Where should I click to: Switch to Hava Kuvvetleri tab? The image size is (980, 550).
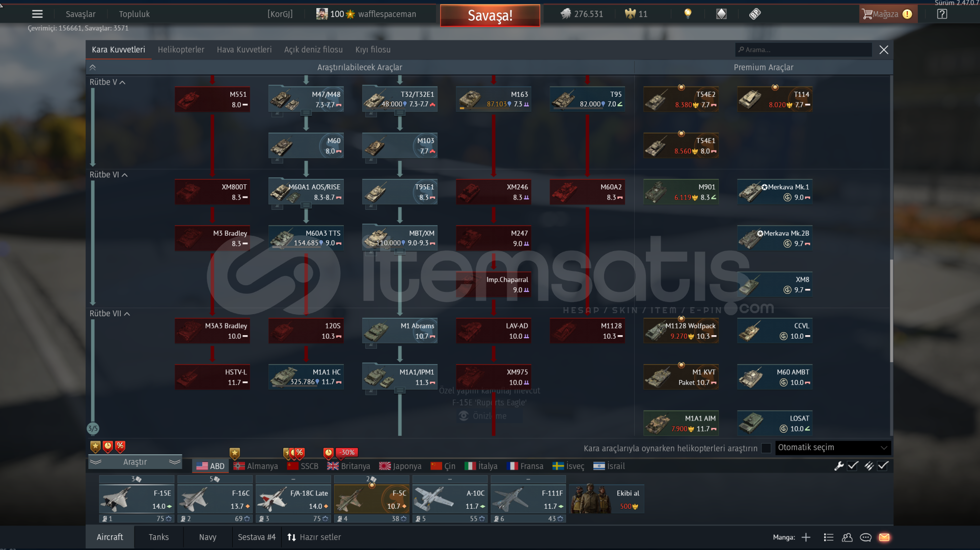click(x=244, y=49)
